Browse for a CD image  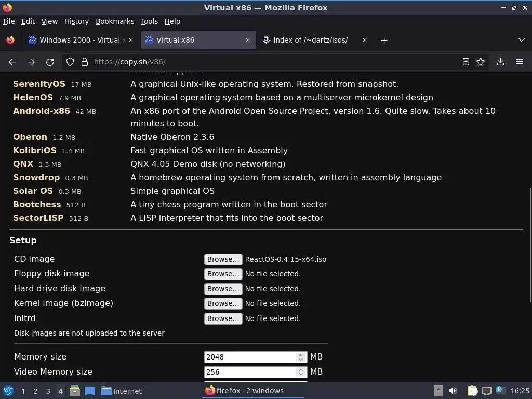[x=223, y=259]
